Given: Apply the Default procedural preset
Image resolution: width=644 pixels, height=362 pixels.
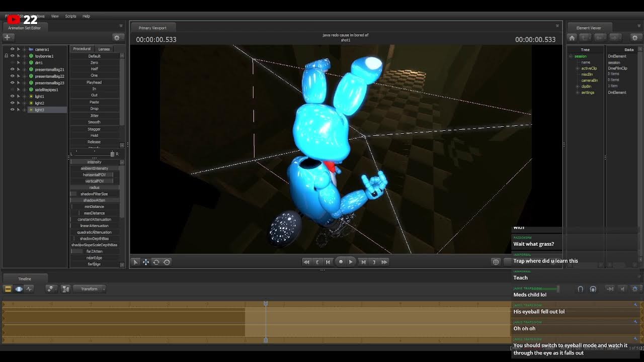Looking at the screenshot, I should [95, 56].
